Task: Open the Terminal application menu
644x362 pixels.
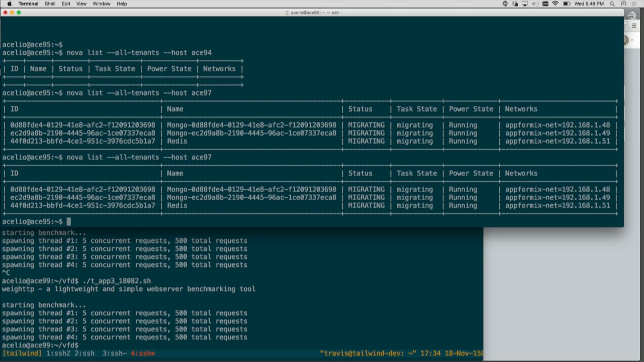Action: tap(28, 4)
